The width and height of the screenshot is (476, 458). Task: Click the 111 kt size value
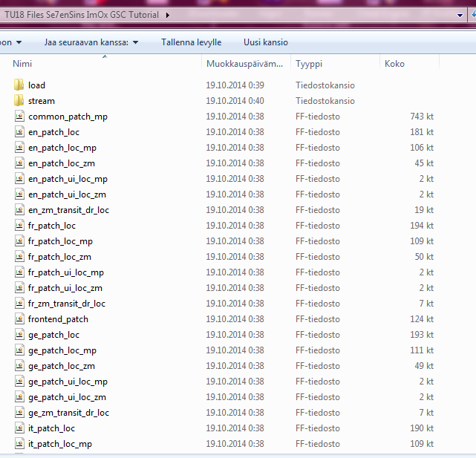[x=422, y=350]
